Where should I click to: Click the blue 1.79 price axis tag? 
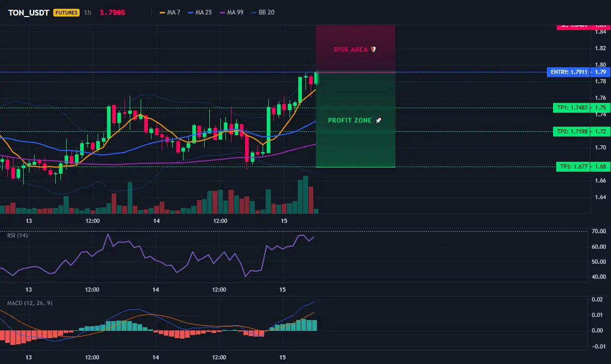point(601,72)
